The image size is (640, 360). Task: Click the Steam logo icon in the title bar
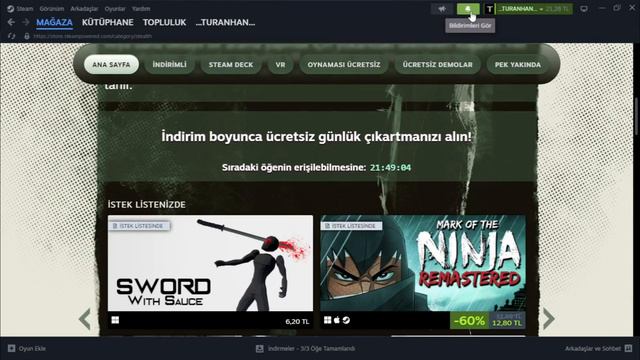[x=11, y=9]
